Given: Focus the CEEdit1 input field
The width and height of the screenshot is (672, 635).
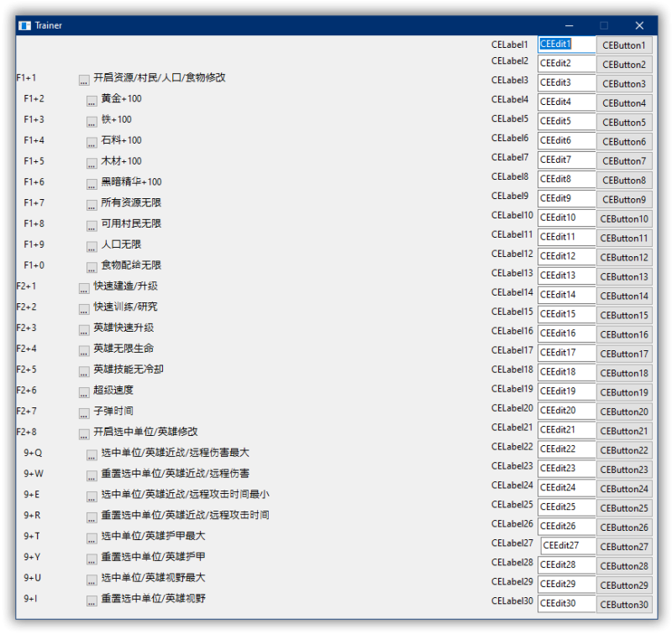Looking at the screenshot, I should [566, 45].
